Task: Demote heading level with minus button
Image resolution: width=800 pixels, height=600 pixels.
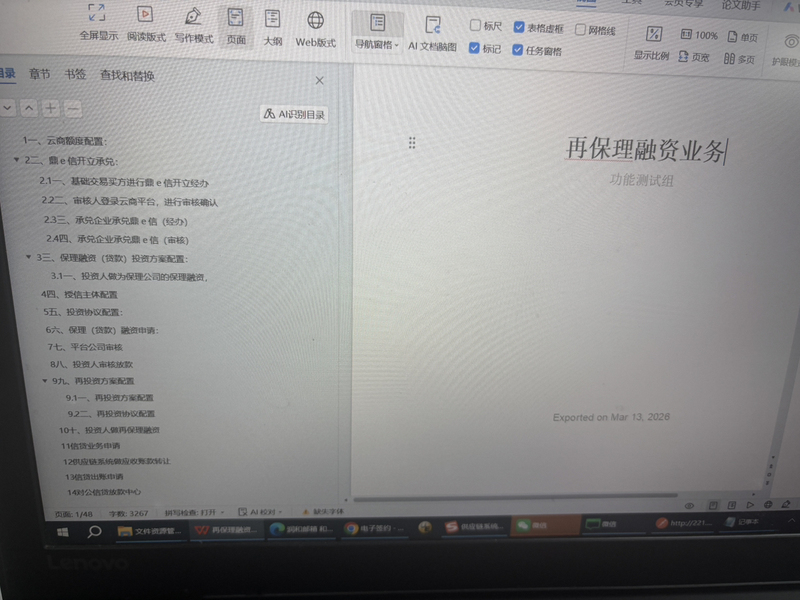Action: 73,109
